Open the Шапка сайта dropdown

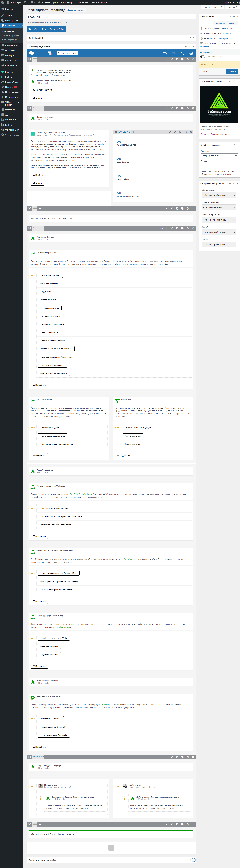pyautogui.click(x=219, y=195)
